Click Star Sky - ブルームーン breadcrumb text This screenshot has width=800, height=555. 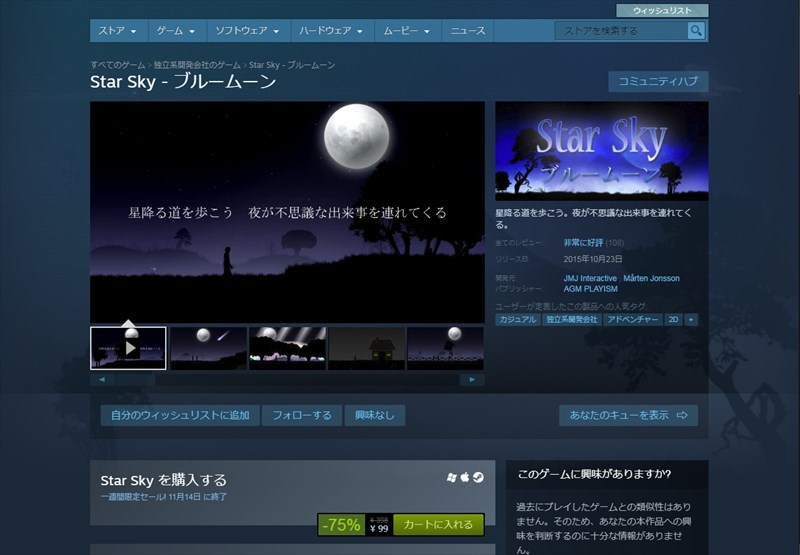tap(292, 65)
